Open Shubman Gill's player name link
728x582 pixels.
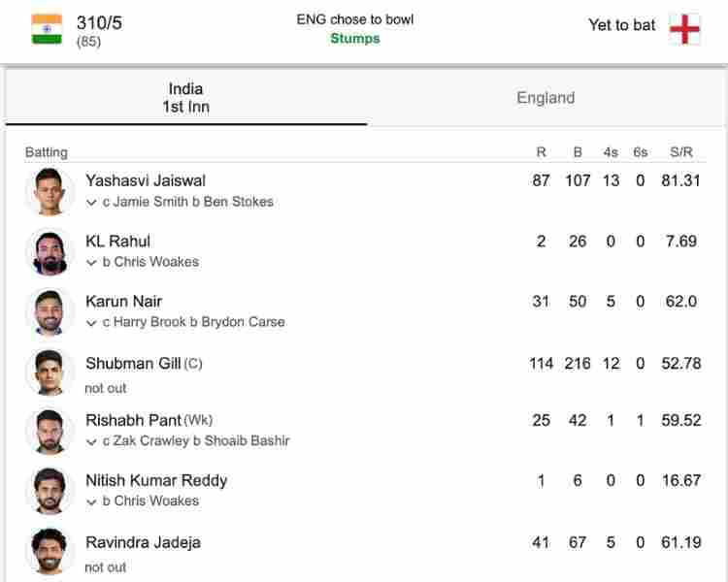tap(133, 363)
